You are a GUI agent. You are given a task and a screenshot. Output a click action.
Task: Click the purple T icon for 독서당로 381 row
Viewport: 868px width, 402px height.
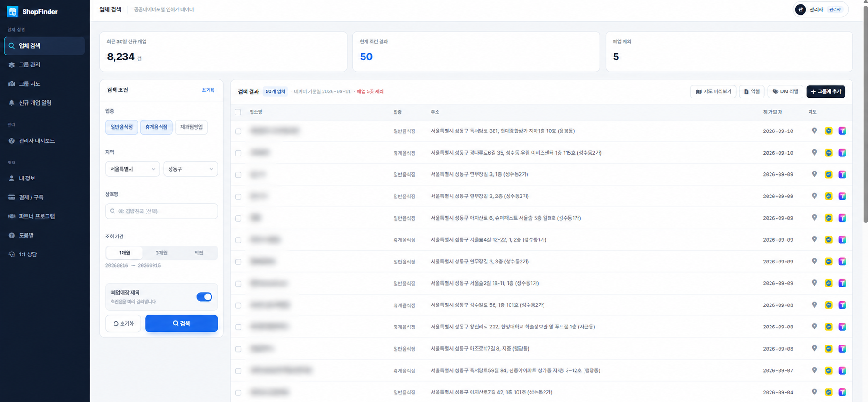(x=843, y=131)
